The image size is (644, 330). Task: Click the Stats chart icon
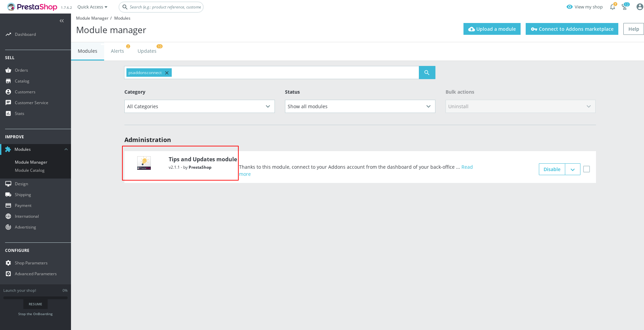pyautogui.click(x=8, y=114)
